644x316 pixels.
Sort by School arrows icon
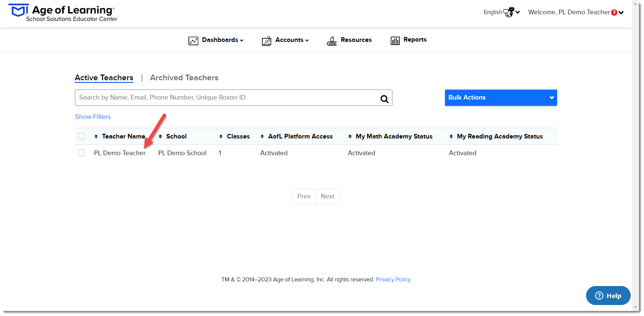point(160,136)
